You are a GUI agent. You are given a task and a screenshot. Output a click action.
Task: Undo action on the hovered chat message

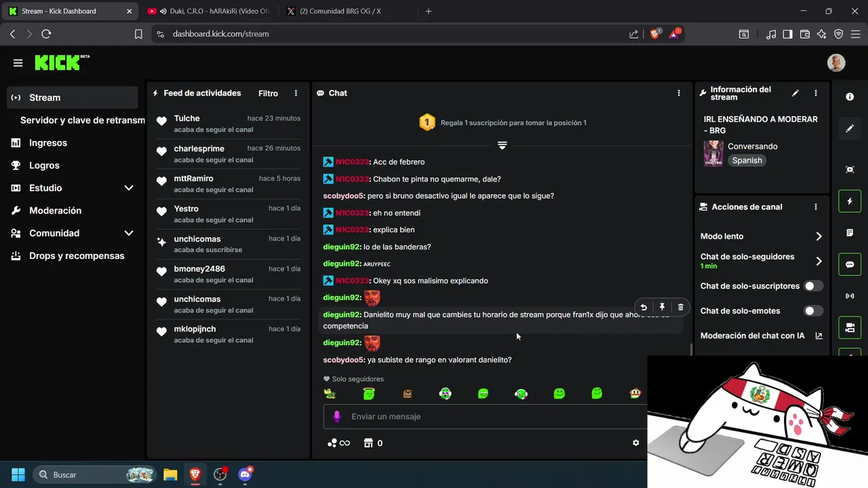click(x=644, y=307)
